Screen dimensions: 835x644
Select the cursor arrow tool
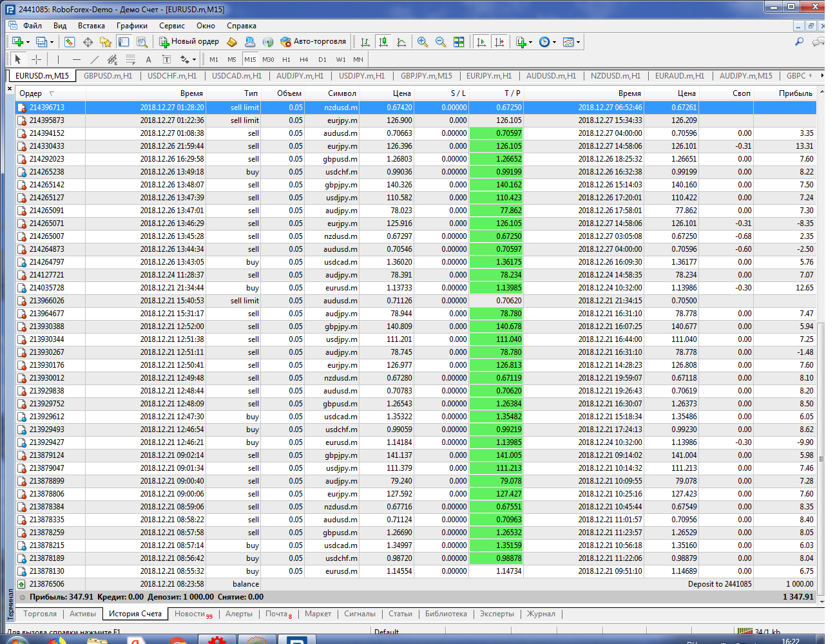coord(18,59)
